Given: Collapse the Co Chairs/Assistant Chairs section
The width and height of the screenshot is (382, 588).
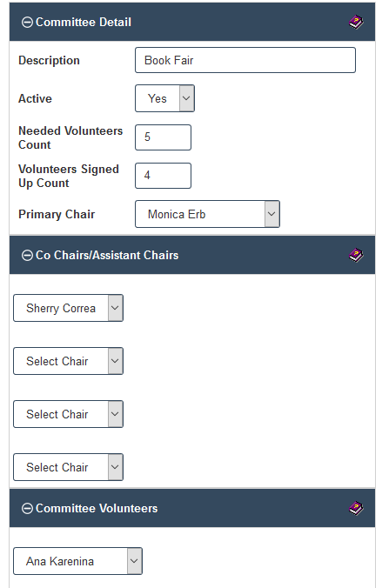Looking at the screenshot, I should tap(27, 256).
